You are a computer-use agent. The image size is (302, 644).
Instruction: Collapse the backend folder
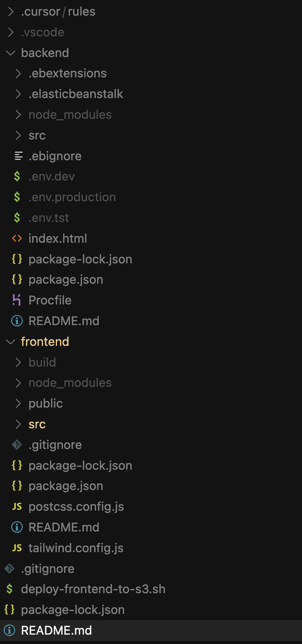pyautogui.click(x=11, y=53)
